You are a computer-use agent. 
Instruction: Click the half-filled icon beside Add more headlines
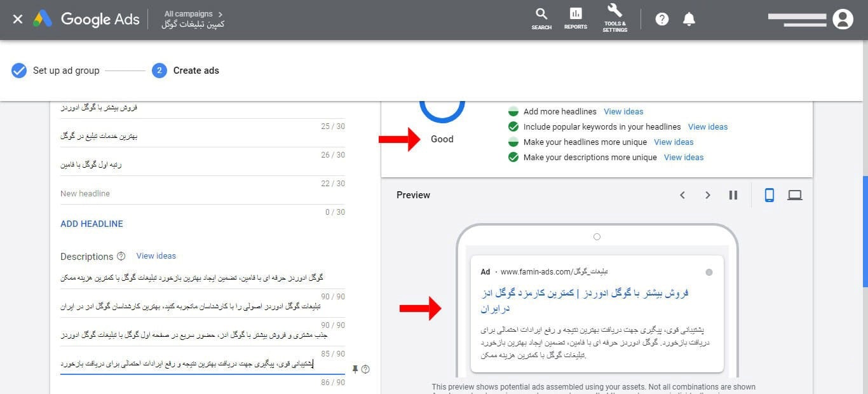point(513,111)
